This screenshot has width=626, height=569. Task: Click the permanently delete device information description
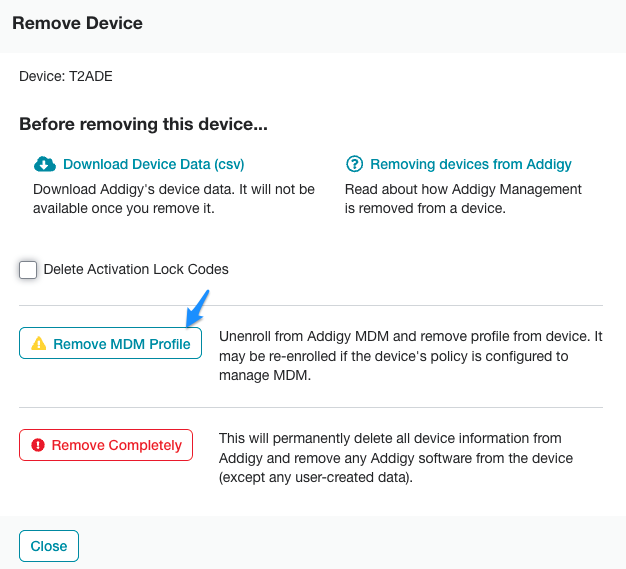(x=410, y=457)
